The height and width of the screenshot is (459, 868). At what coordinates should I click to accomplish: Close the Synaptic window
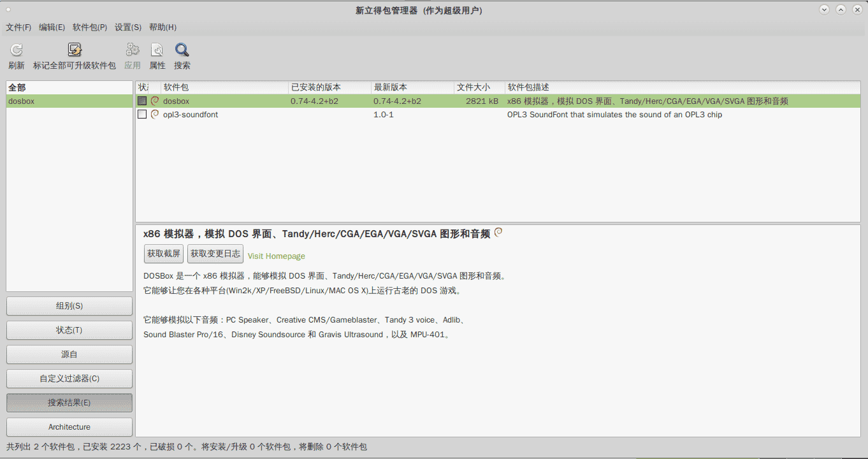pyautogui.click(x=857, y=10)
